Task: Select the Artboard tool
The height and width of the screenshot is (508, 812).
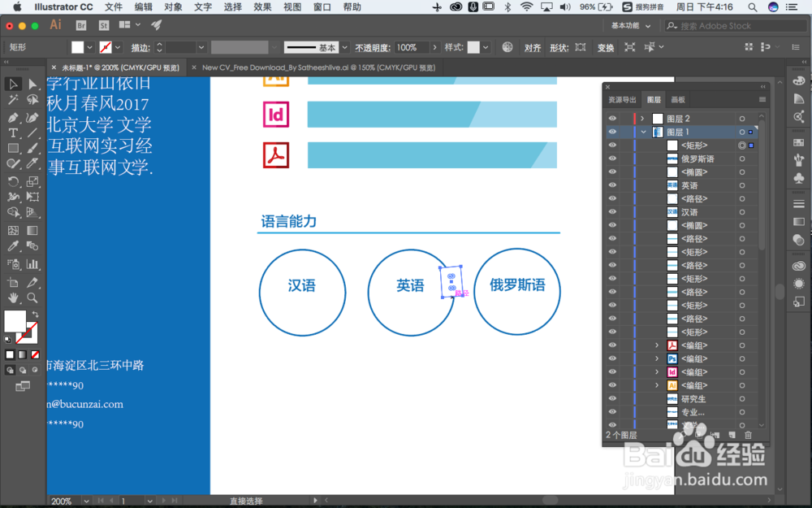Action: tap(13, 283)
